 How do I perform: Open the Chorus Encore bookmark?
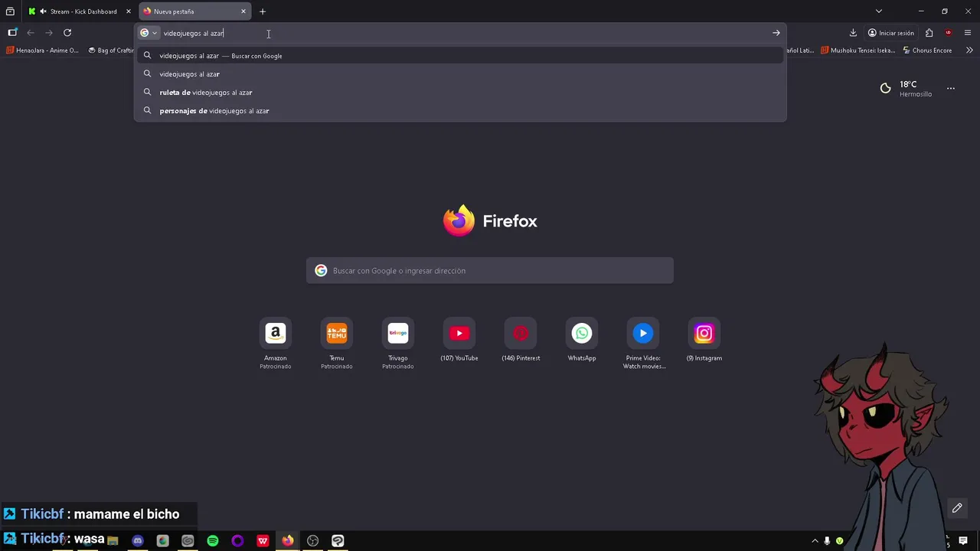coord(928,51)
